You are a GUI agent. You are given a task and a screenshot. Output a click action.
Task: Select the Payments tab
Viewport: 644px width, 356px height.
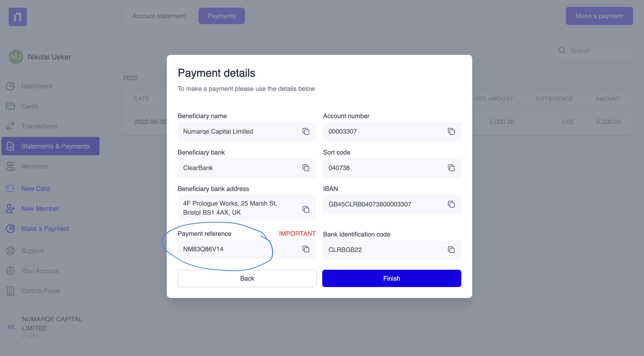[x=222, y=16]
